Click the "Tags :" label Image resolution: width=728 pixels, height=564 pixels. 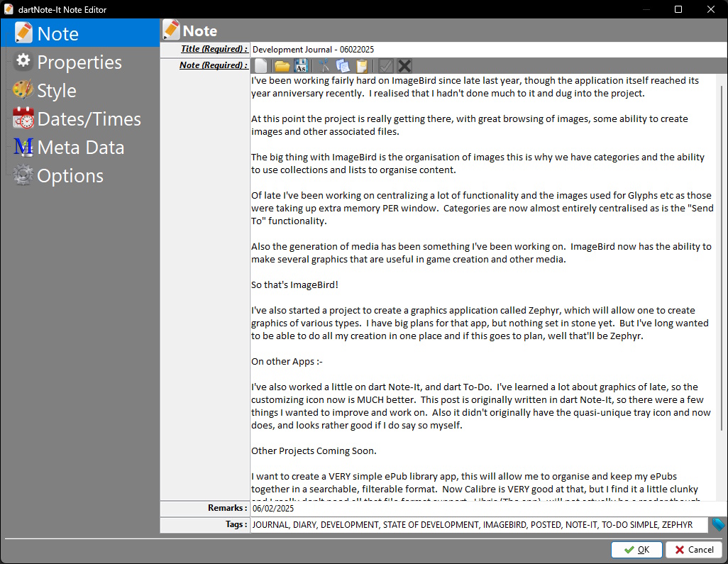tap(237, 524)
